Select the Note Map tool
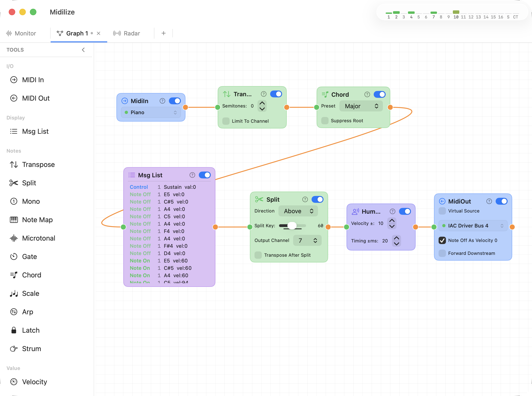This screenshot has width=532, height=396. click(37, 220)
